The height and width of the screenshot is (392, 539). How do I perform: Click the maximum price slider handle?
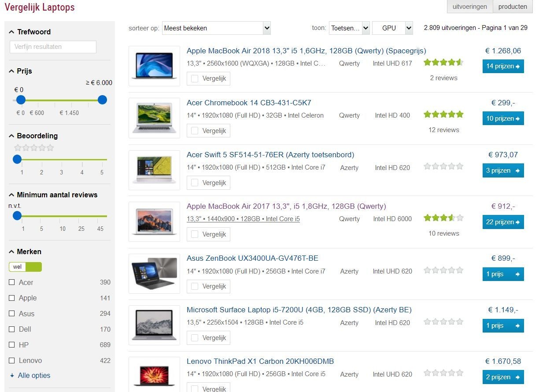tap(102, 100)
